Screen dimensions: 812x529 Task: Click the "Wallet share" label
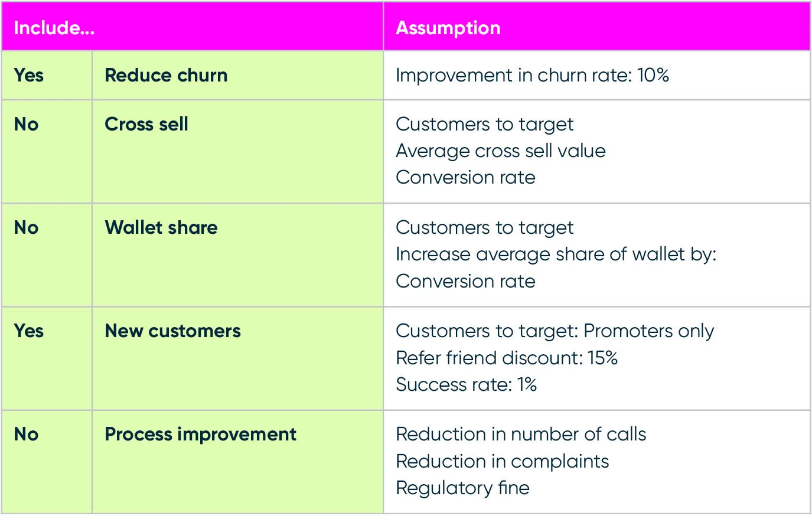point(161,228)
